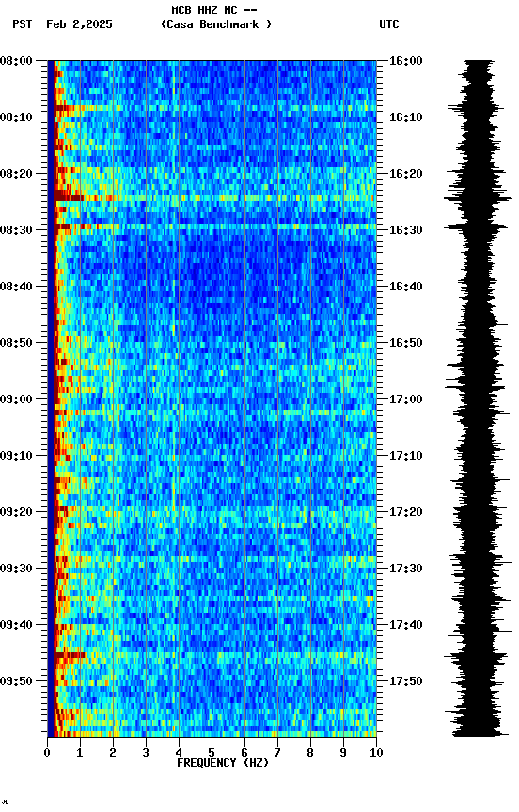Select the 09:30 PST time label
The height and width of the screenshot is (812, 519).
(x=16, y=569)
